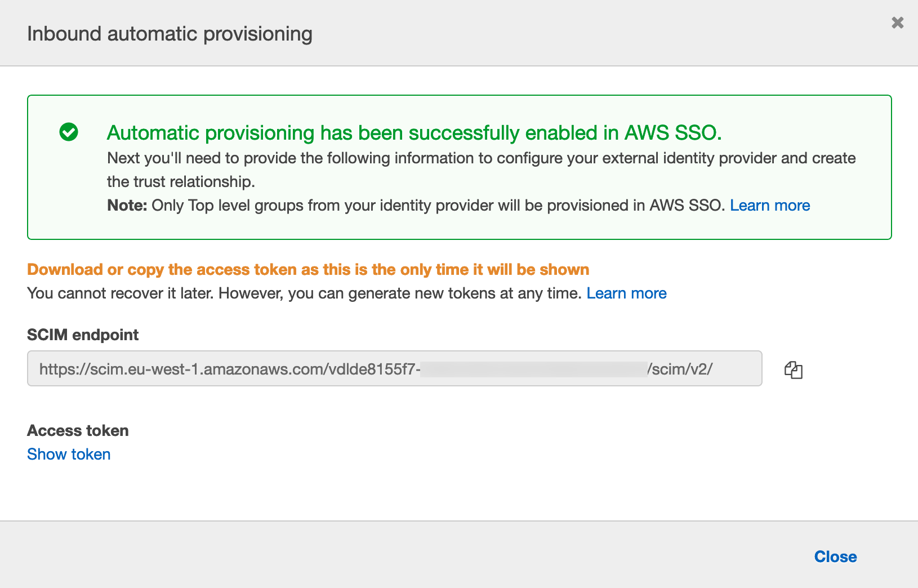The height and width of the screenshot is (588, 918).
Task: Click the 'You cannot recover it later' sentence
Action: (x=304, y=293)
